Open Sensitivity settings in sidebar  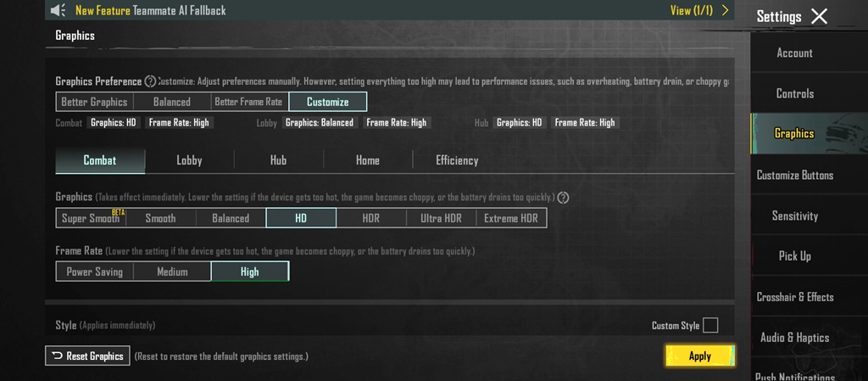click(x=794, y=216)
